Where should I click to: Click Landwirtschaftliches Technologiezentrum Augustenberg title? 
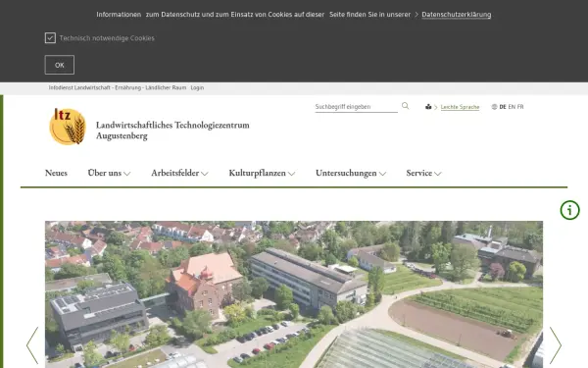[x=172, y=131]
